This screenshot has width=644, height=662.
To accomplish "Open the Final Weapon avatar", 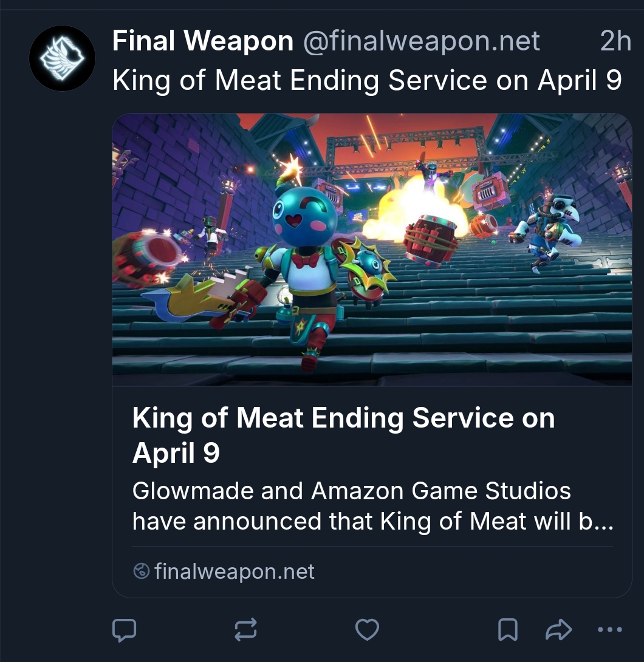I will 62,58.
